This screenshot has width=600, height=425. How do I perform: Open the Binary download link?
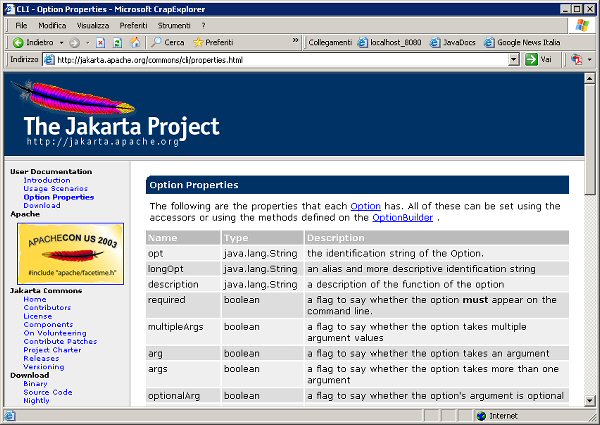[x=35, y=384]
